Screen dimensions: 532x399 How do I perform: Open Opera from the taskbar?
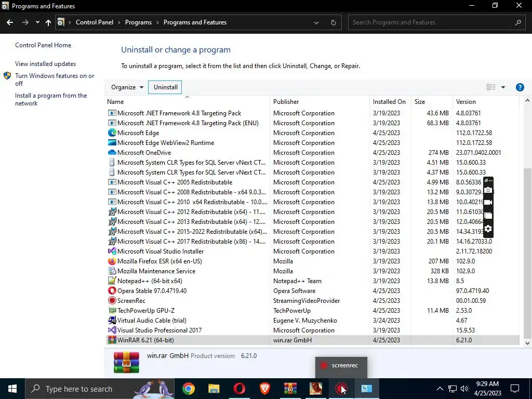pos(239,389)
